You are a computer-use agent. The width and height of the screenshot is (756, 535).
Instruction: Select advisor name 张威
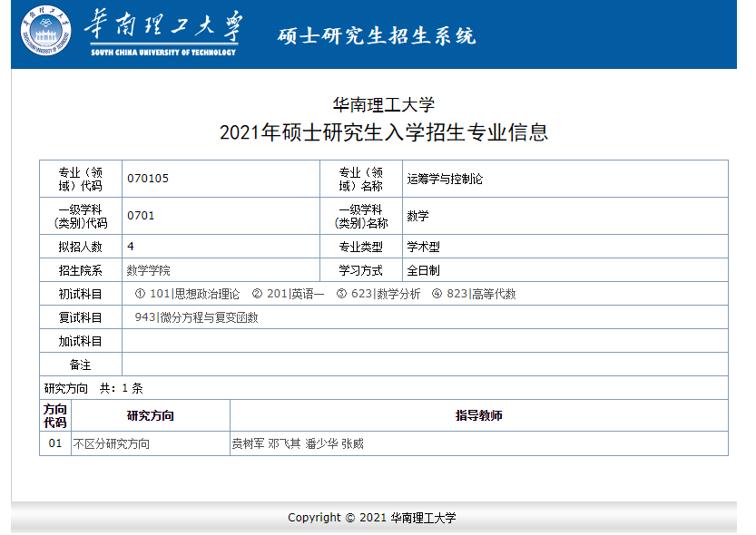click(352, 443)
